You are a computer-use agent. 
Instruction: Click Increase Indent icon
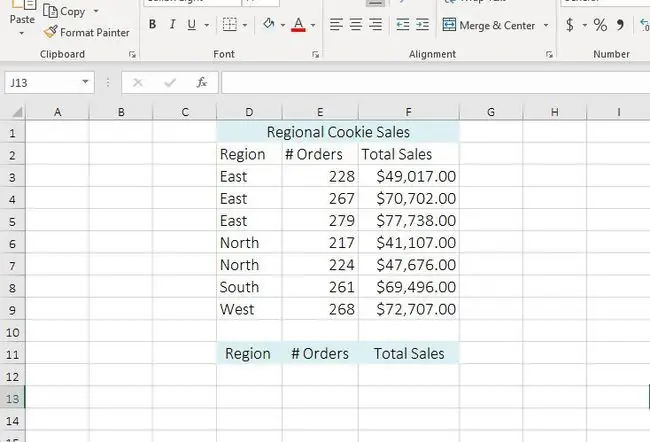tap(422, 24)
